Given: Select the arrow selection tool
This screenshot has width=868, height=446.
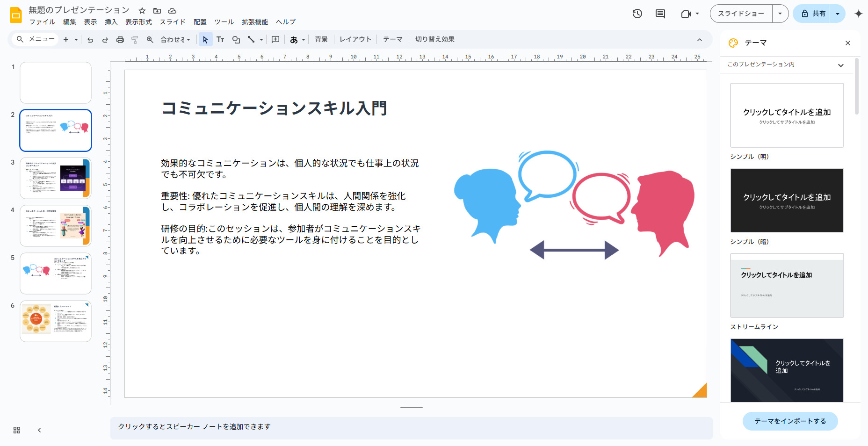Looking at the screenshot, I should point(205,39).
